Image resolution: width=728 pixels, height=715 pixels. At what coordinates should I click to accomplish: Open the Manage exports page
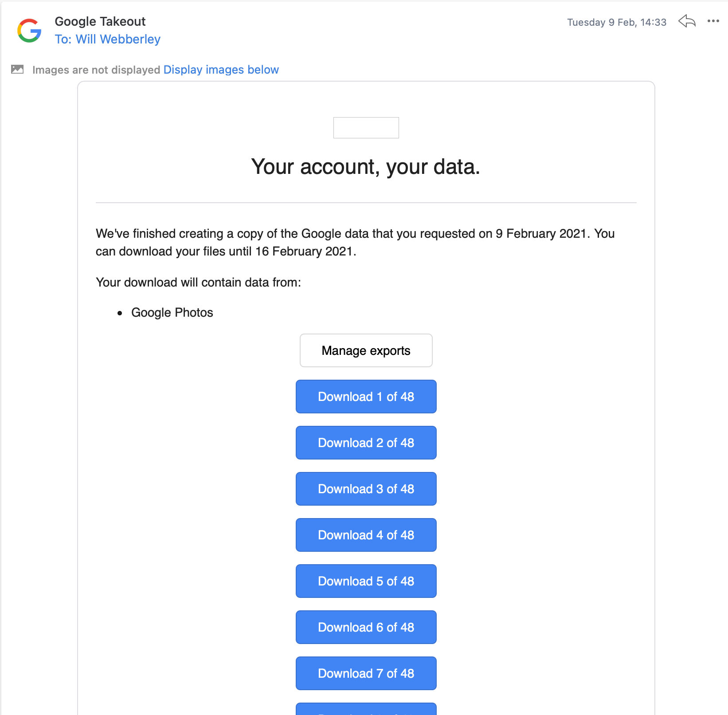(366, 350)
